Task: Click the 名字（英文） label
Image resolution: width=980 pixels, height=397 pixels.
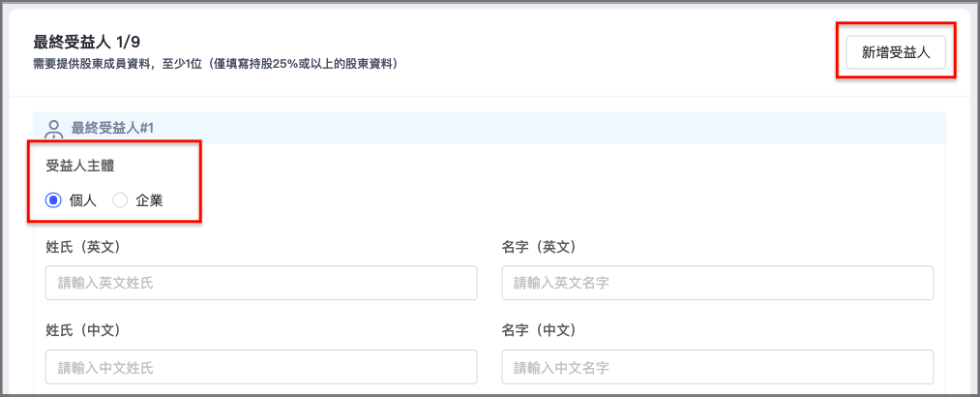Action: pyautogui.click(x=539, y=247)
